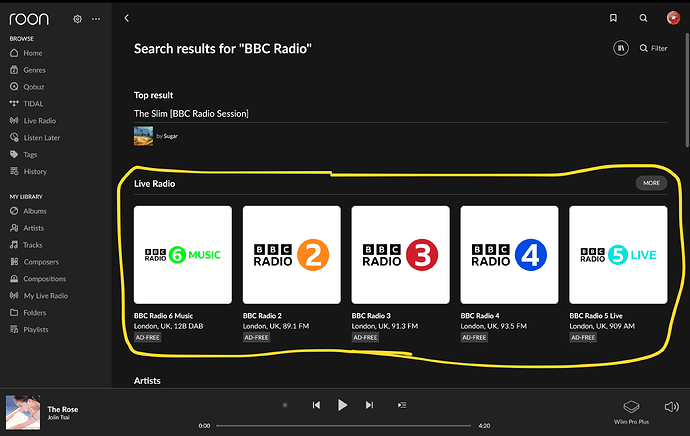Click The Slim album art thumbnail

(x=143, y=136)
